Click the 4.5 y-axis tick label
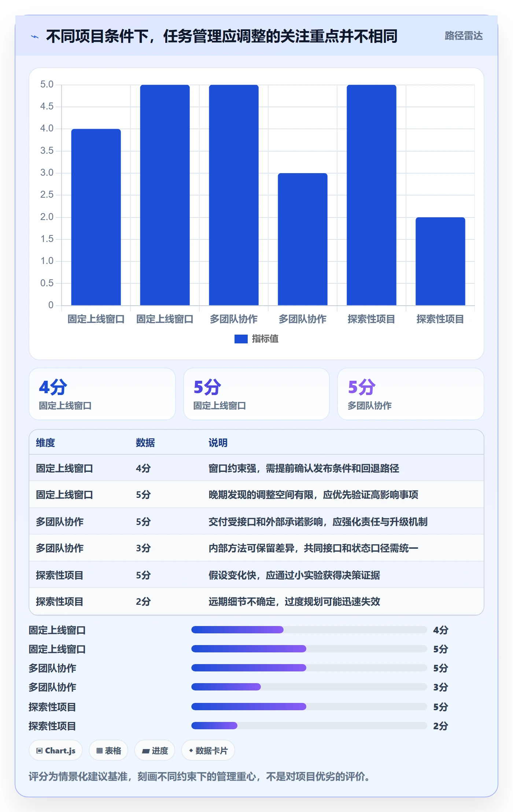The image size is (513, 812). 47,107
